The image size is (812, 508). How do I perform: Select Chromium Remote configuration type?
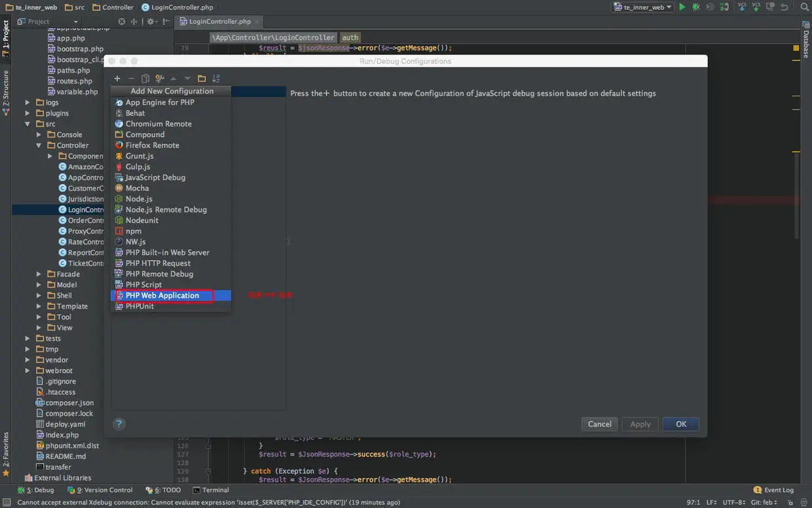pyautogui.click(x=171, y=124)
